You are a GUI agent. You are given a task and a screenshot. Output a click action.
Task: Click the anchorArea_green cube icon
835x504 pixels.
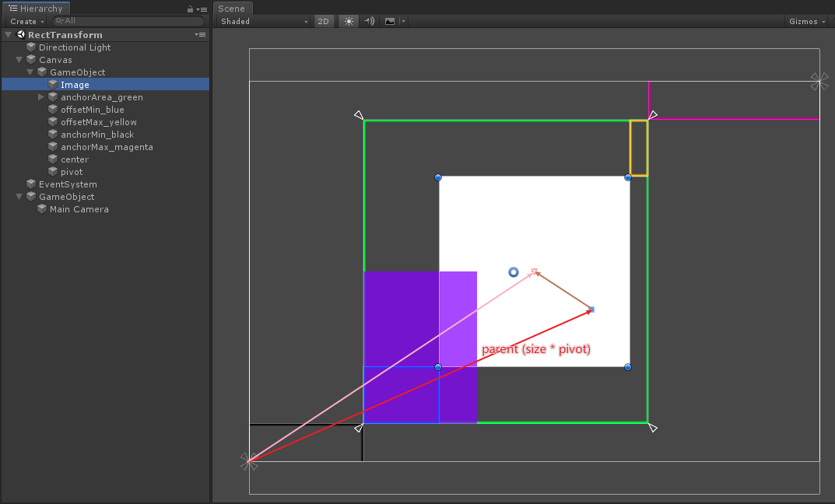(x=53, y=97)
